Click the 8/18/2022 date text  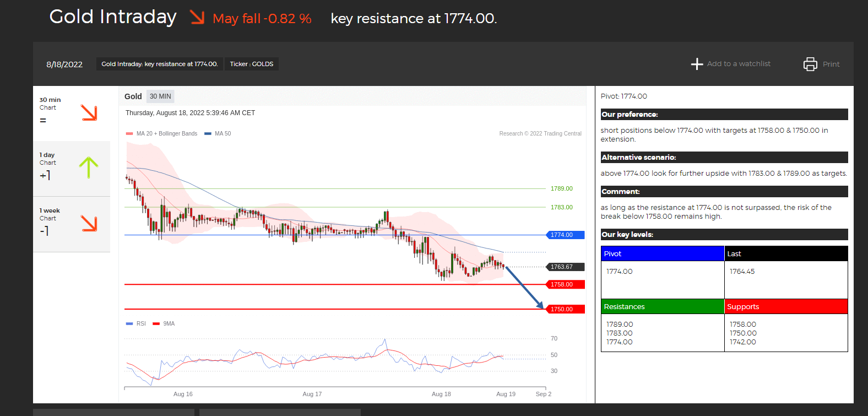pyautogui.click(x=64, y=64)
